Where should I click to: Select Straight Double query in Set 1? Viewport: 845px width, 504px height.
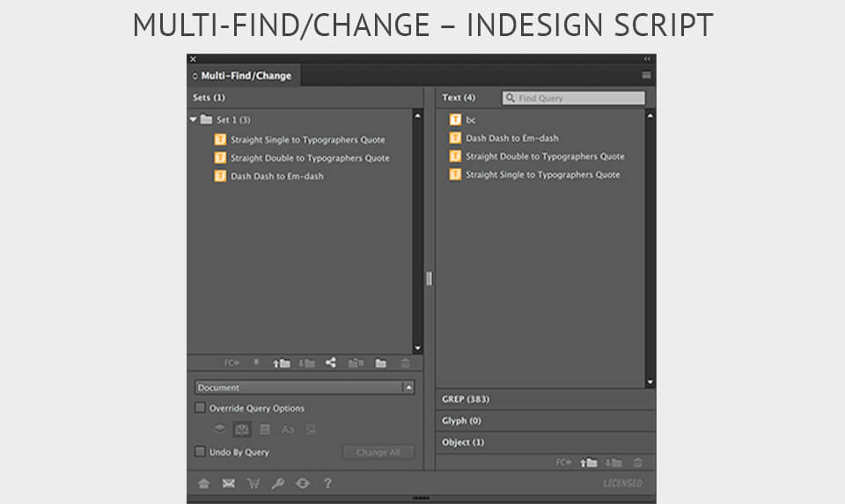tap(301, 157)
